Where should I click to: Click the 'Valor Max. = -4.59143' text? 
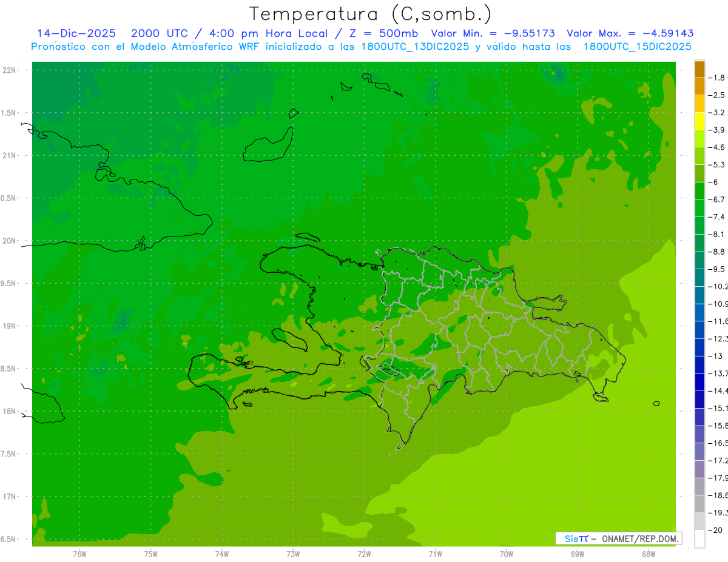[x=630, y=33]
